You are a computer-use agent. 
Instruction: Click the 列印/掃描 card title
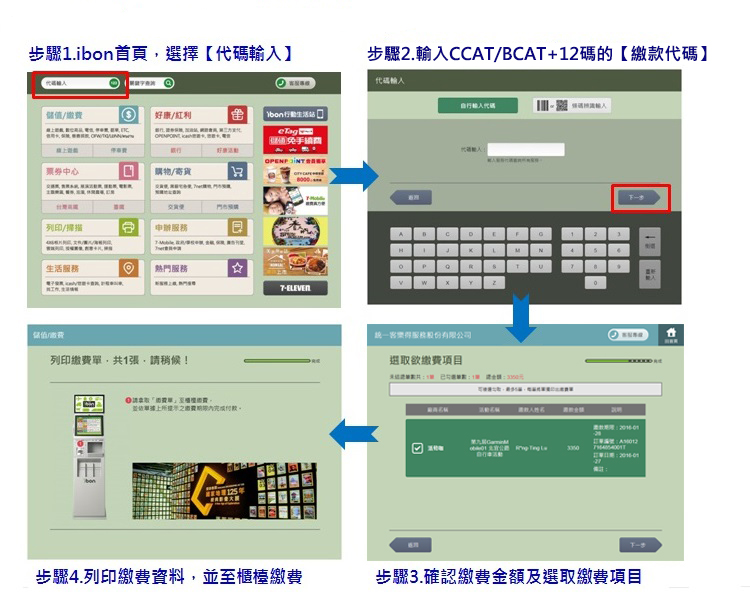[64, 228]
